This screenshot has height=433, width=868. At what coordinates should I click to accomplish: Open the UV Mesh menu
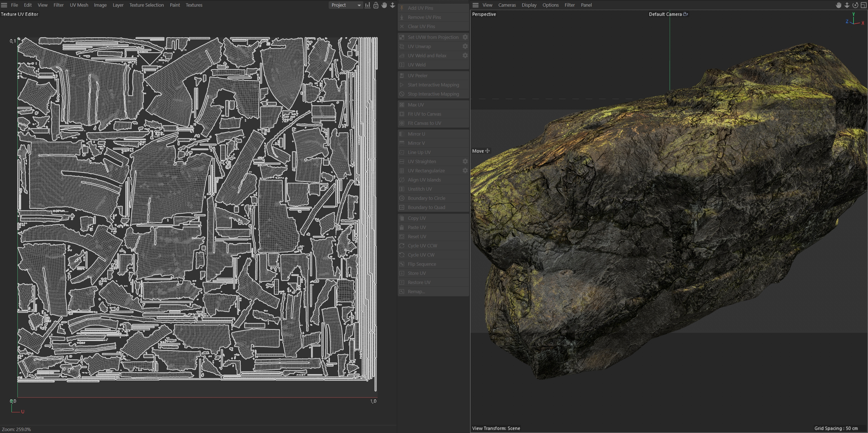click(79, 5)
